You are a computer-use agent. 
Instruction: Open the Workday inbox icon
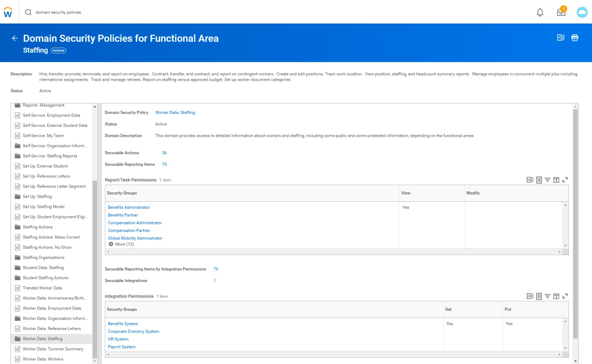pyautogui.click(x=561, y=13)
